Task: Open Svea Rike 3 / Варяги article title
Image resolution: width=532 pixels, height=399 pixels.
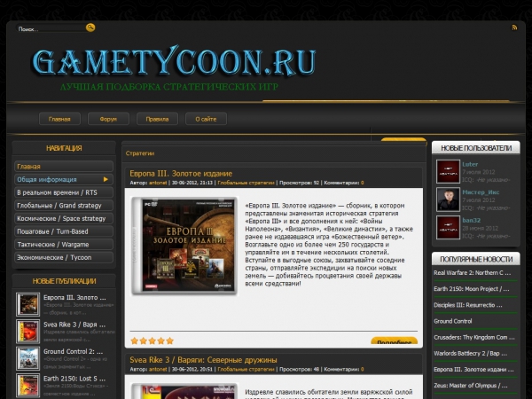Action: pyautogui.click(x=203, y=360)
